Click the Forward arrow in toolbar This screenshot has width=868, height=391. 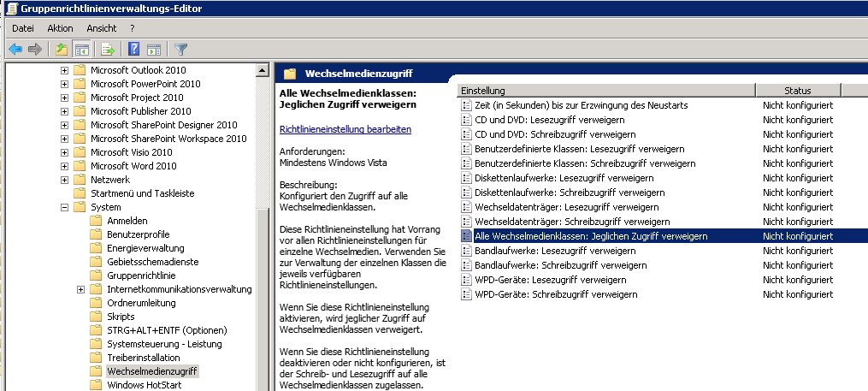pyautogui.click(x=35, y=49)
